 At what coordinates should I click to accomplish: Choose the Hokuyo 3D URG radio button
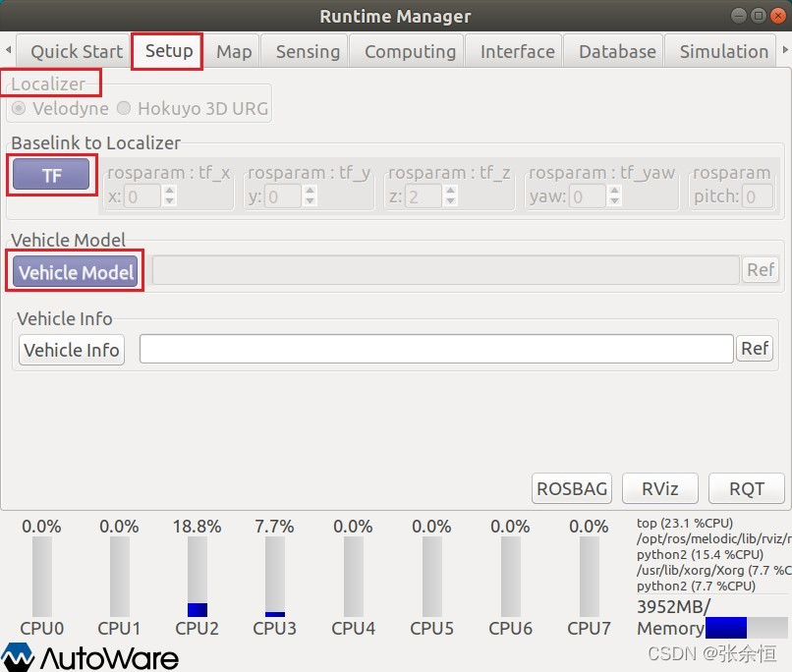tap(124, 108)
